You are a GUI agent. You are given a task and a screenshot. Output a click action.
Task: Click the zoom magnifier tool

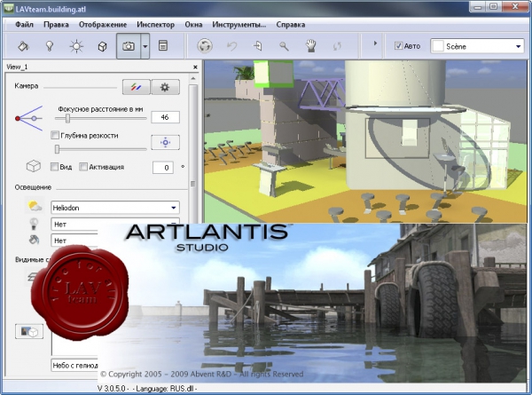(x=284, y=46)
